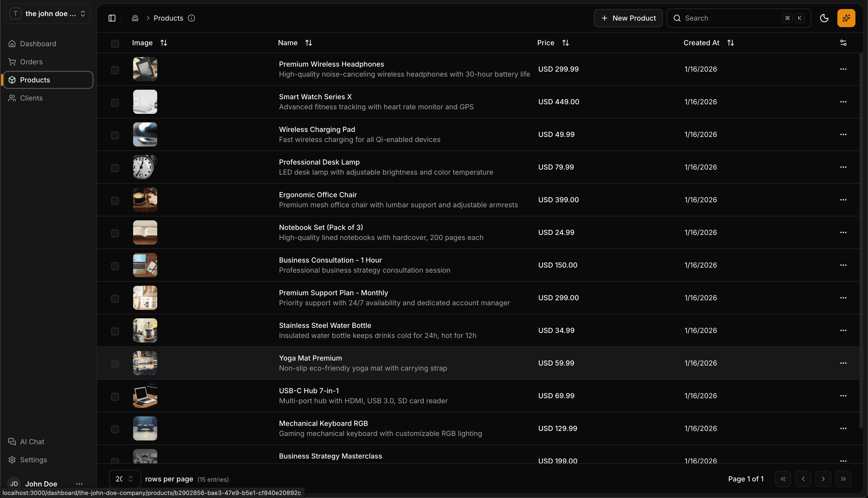Create a new product with the New Product button
The width and height of the screenshot is (868, 498).
click(628, 18)
